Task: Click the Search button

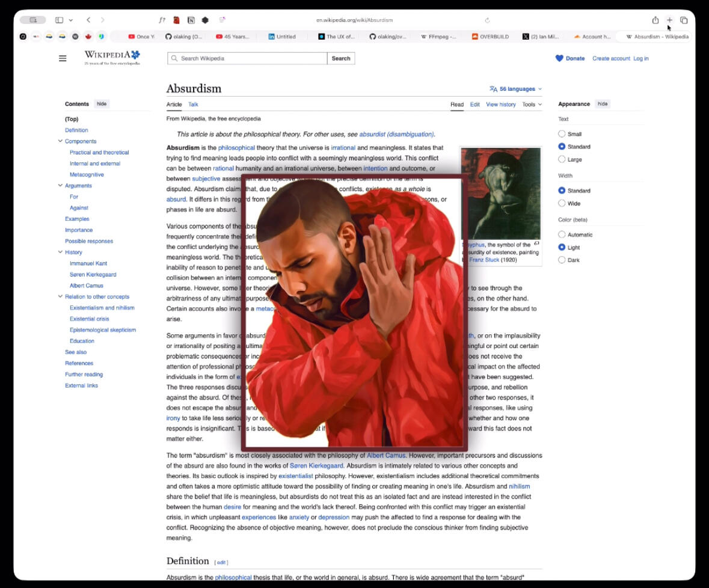Action: [341, 58]
